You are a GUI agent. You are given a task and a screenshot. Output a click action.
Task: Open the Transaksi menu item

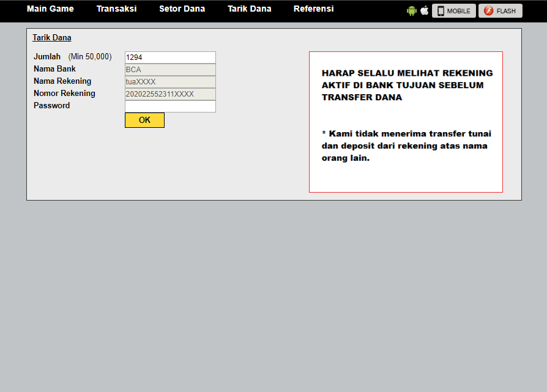pos(116,9)
